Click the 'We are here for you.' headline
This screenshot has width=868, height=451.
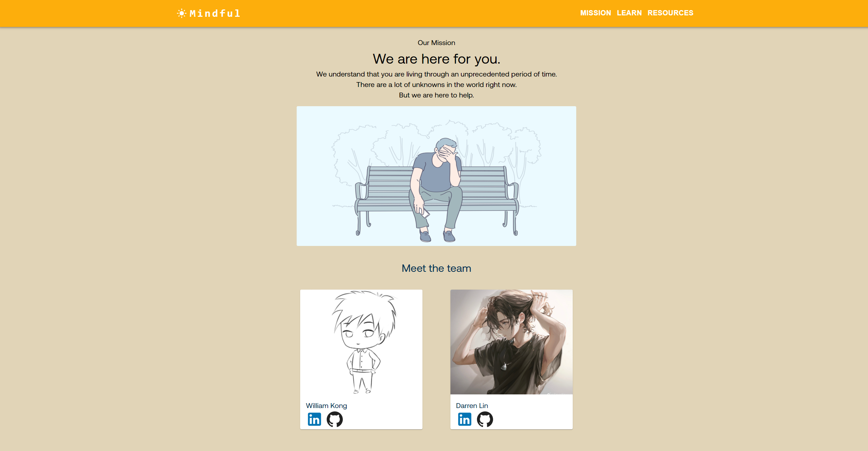436,59
